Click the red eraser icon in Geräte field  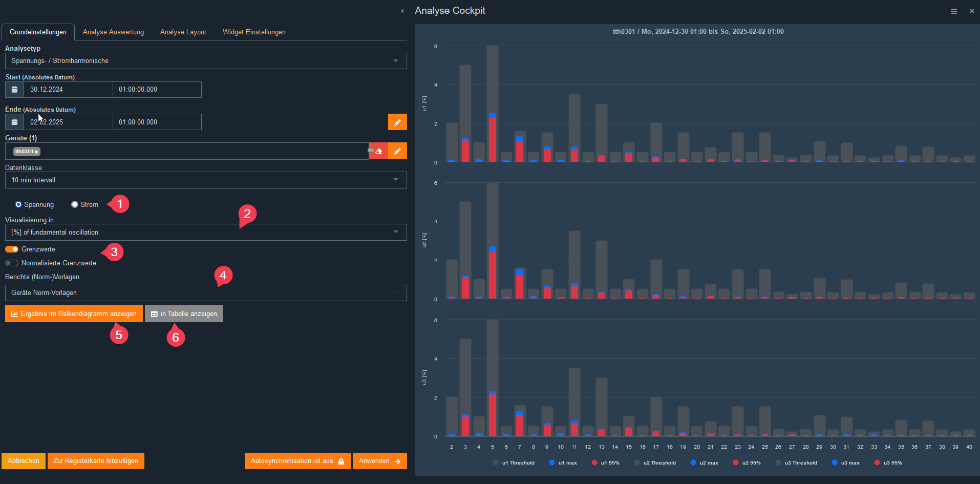(378, 151)
